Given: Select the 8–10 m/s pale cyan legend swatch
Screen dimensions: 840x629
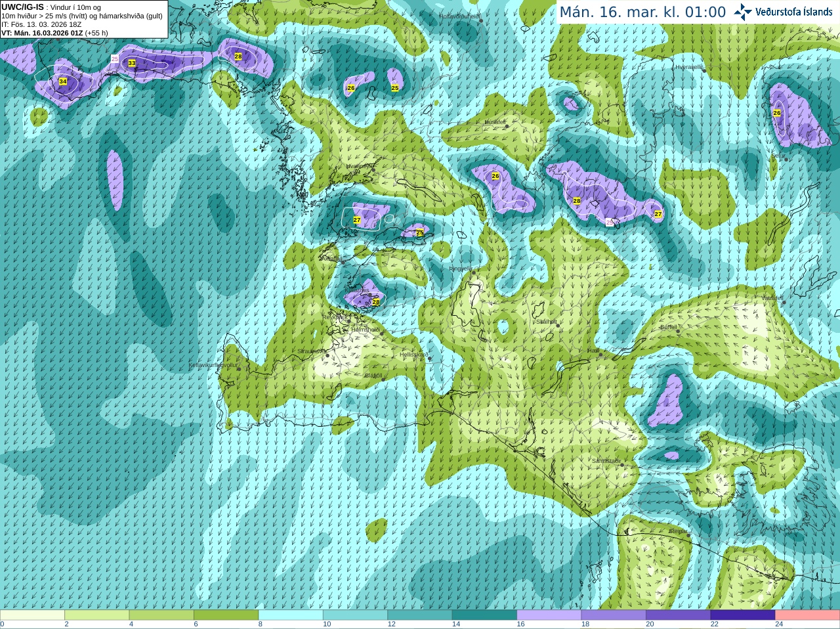Looking at the screenshot, I should tap(291, 615).
